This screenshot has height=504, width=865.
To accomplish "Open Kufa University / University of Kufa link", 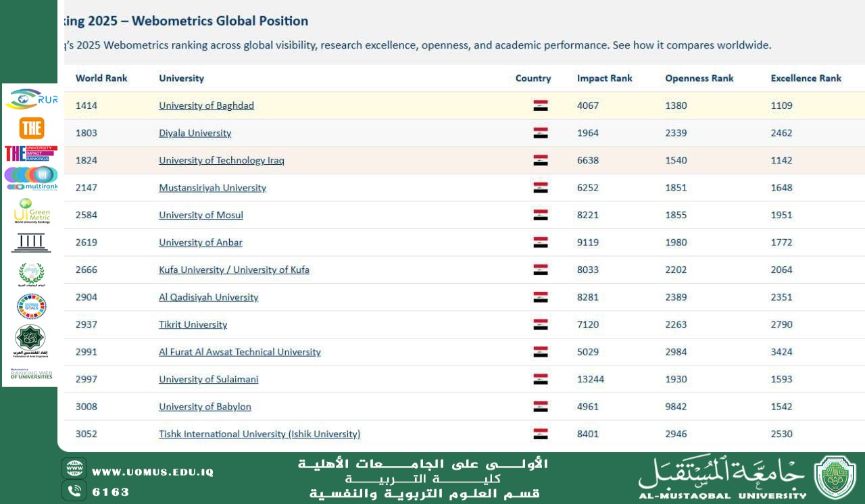I will [x=234, y=270].
